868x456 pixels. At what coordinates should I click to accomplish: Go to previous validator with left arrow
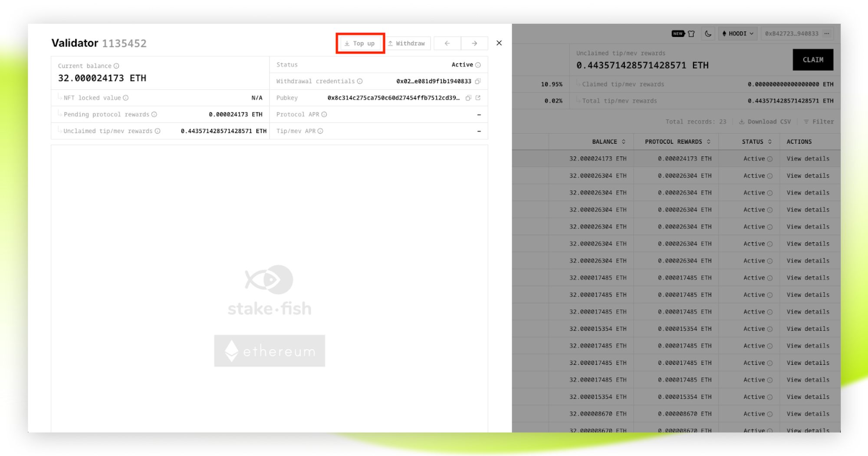[447, 43]
